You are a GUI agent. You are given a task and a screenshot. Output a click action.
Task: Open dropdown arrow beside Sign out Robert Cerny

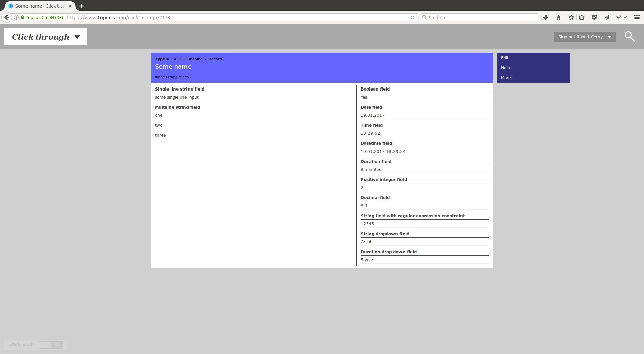tap(610, 37)
